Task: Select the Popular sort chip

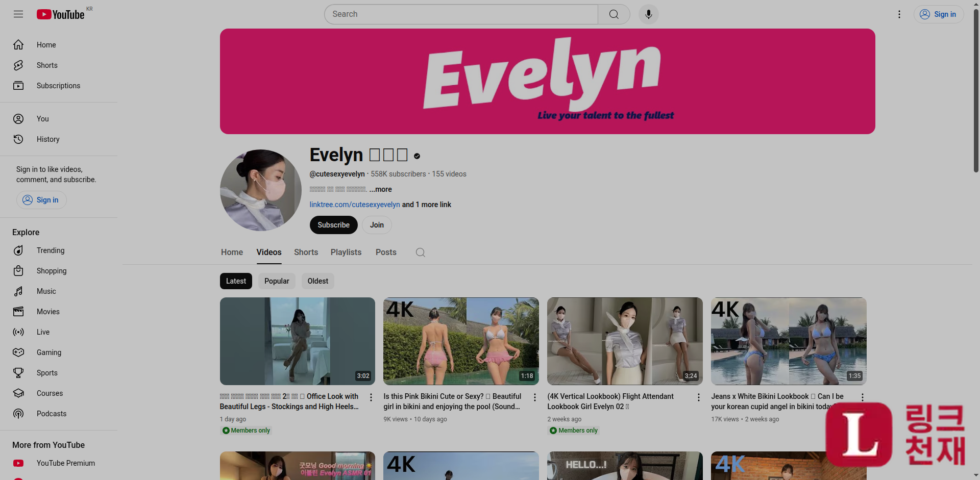Action: 277,281
